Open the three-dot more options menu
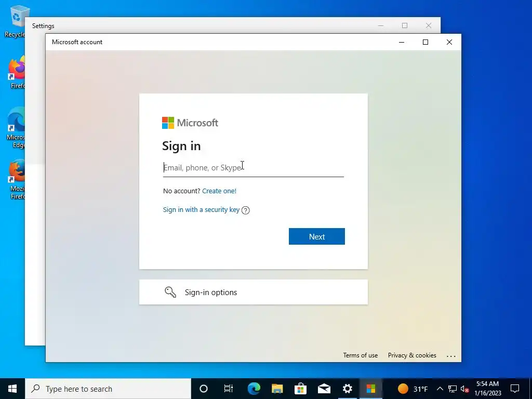532x399 pixels. [x=451, y=356]
